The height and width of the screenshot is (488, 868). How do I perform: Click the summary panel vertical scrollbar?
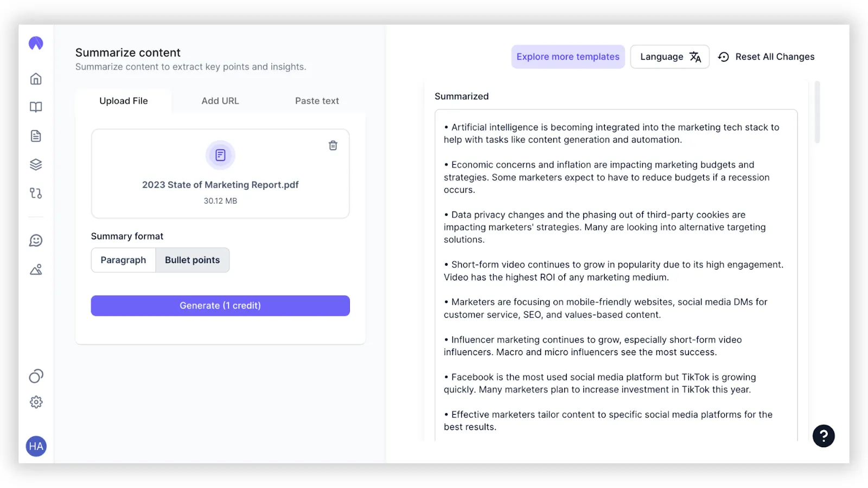pyautogui.click(x=817, y=112)
